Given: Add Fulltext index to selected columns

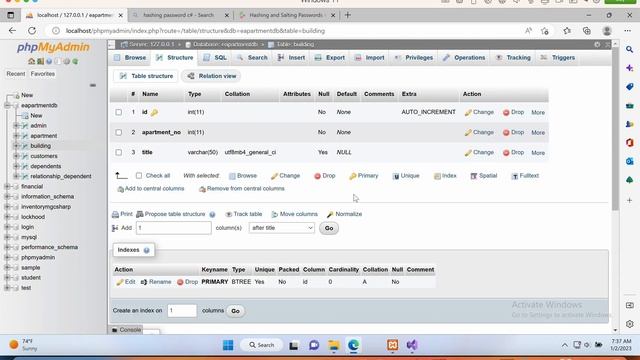Looking at the screenshot, I should (525, 176).
